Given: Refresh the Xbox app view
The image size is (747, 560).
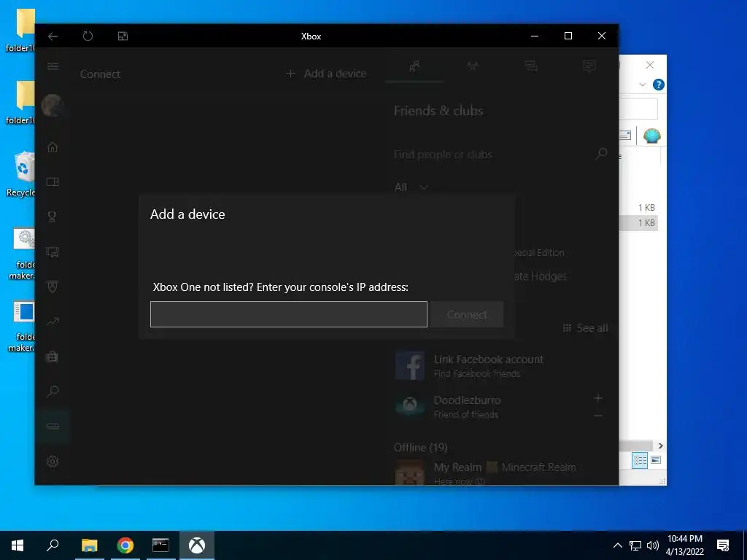Looking at the screenshot, I should [x=88, y=36].
